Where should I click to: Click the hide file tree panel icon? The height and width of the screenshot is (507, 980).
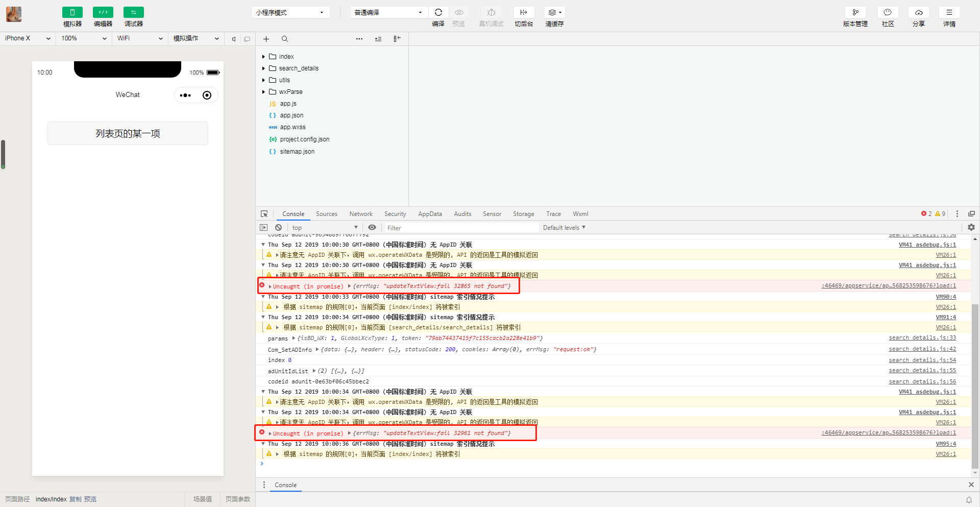(397, 39)
